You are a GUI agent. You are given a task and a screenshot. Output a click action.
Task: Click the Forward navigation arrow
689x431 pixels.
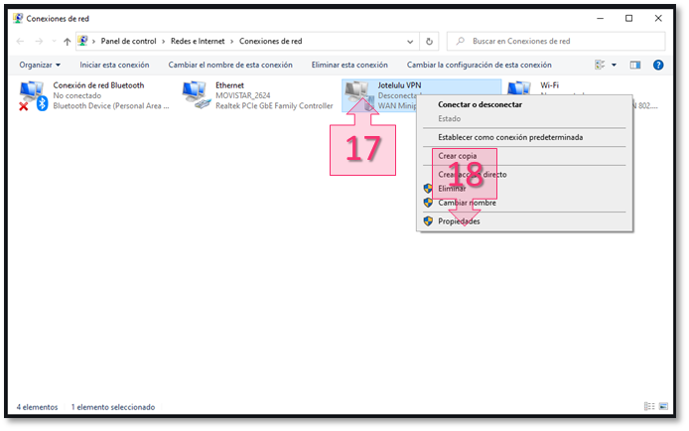39,41
